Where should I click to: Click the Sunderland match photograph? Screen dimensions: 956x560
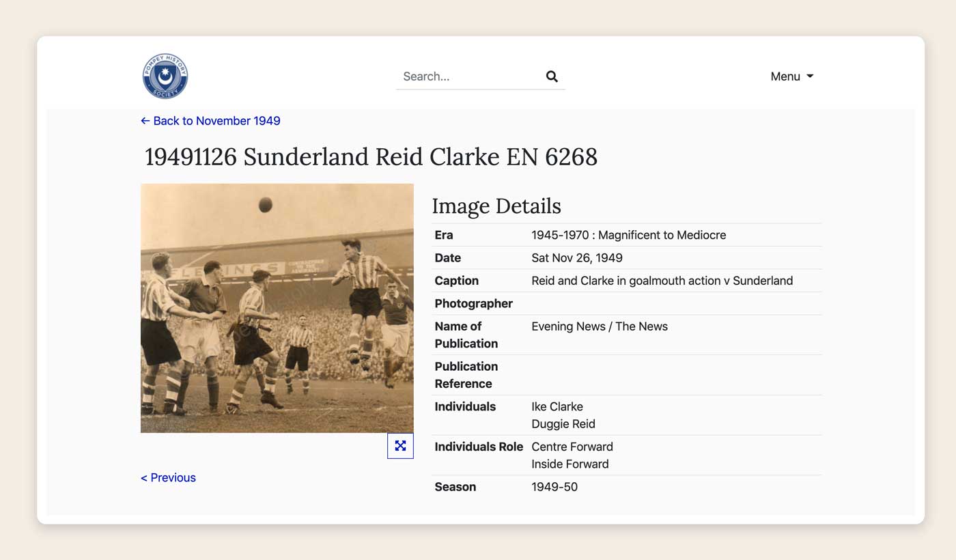click(x=277, y=308)
